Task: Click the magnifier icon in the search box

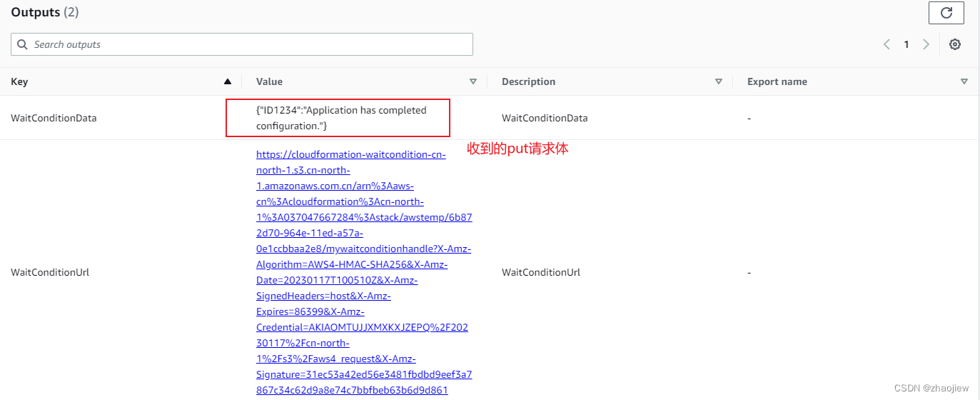Action: click(23, 44)
